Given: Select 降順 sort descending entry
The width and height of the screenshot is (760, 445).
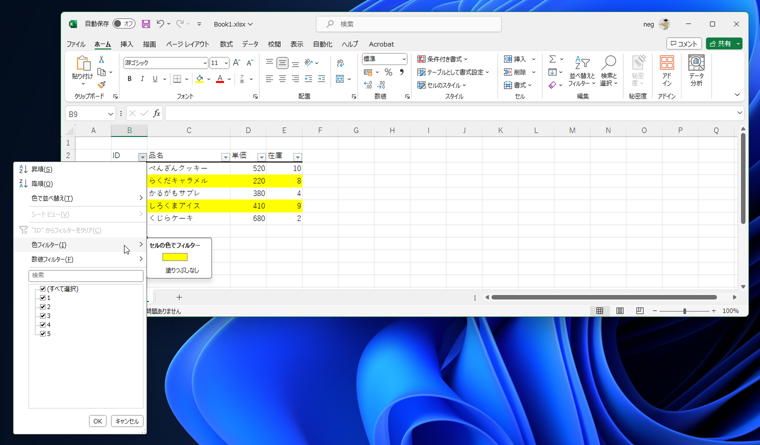Looking at the screenshot, I should (x=80, y=184).
